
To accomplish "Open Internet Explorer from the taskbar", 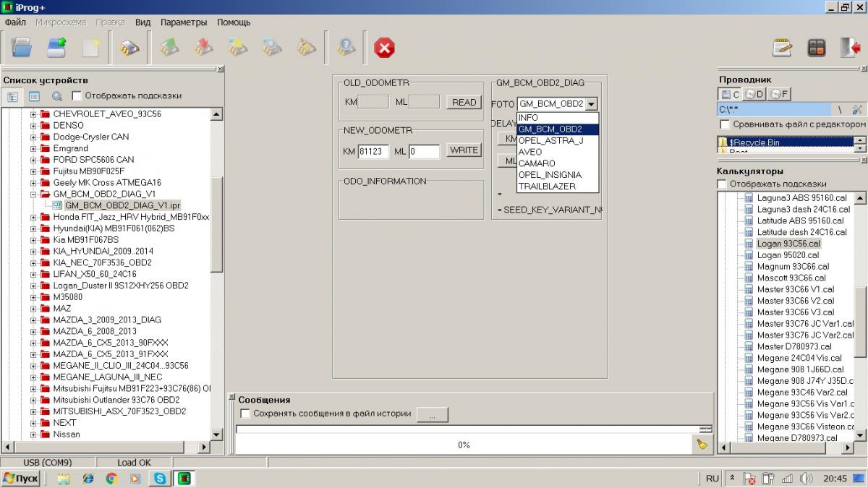I will coord(88,478).
